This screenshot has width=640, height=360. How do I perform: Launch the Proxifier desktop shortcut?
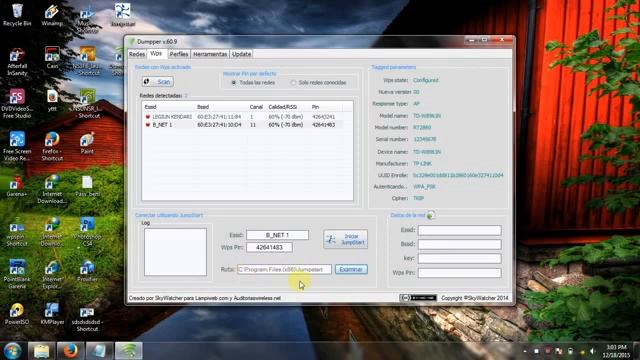87,271
